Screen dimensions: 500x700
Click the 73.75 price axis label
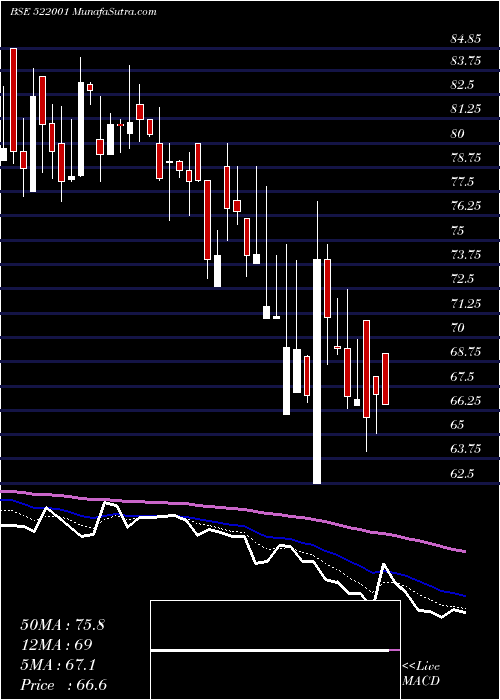pos(466,255)
